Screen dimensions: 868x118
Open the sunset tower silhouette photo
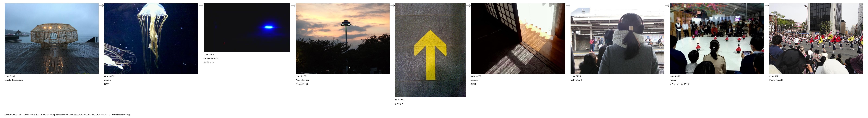pos(343,38)
